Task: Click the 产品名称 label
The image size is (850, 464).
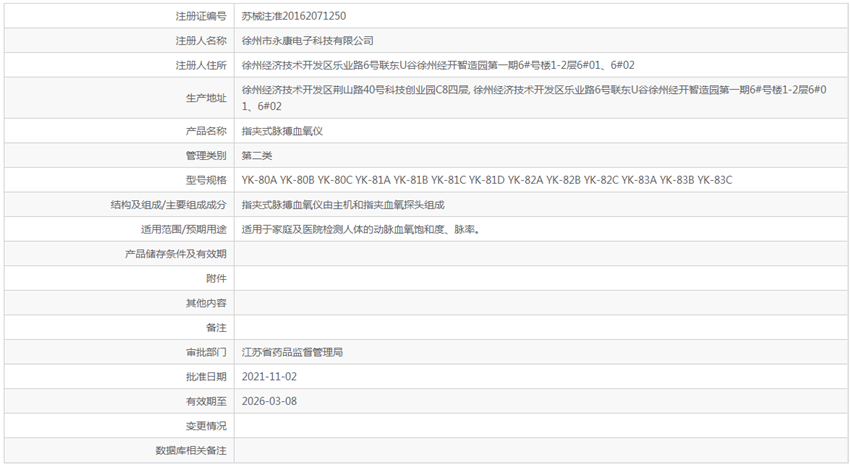Action: (x=206, y=131)
